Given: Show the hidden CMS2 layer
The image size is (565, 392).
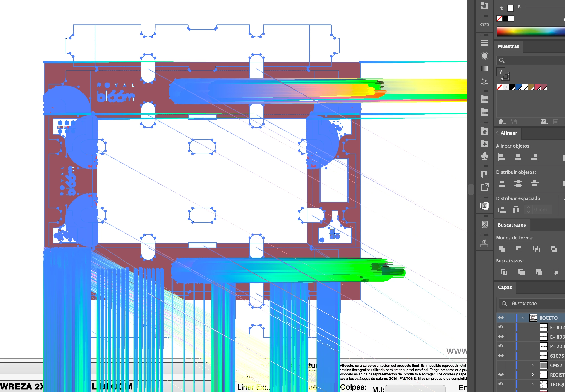Looking at the screenshot, I should click(x=501, y=365).
